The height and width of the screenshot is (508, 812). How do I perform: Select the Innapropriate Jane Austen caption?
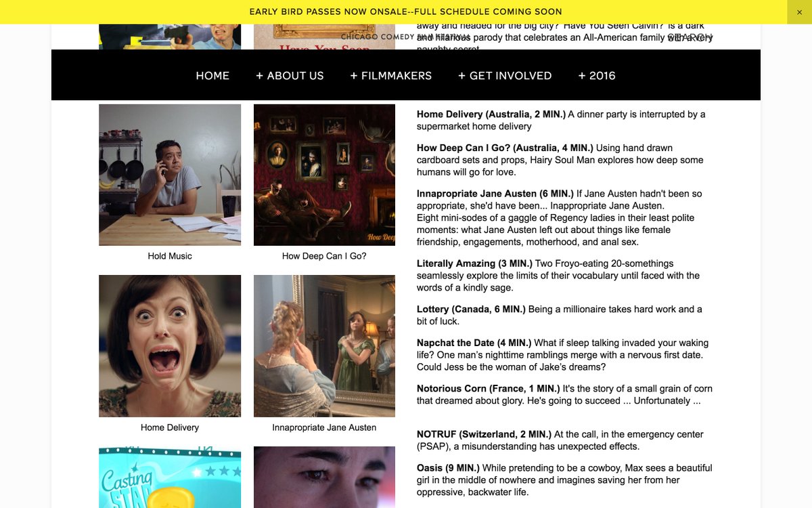point(324,427)
